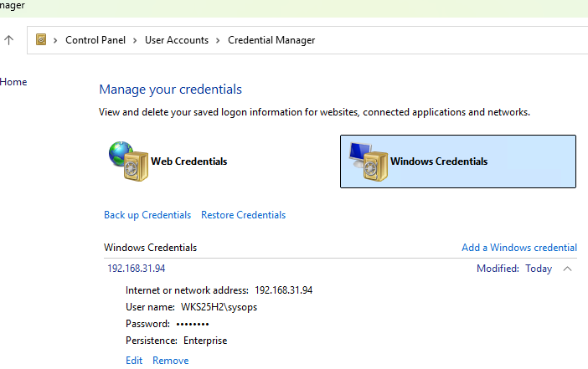Screen dimensions: 588x369
Task: Click the Credential Manager breadcrumb
Action: click(x=271, y=40)
